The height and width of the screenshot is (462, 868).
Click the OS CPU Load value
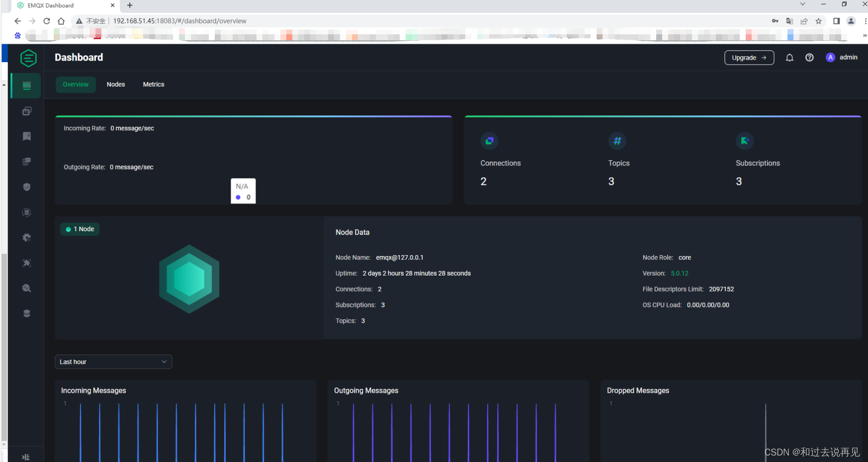[708, 305]
